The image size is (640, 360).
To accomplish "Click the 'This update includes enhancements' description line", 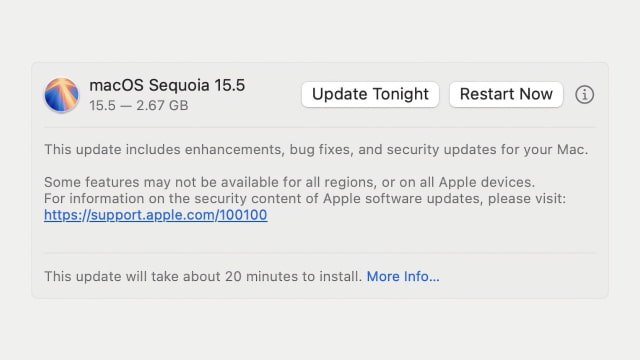I will [316, 150].
